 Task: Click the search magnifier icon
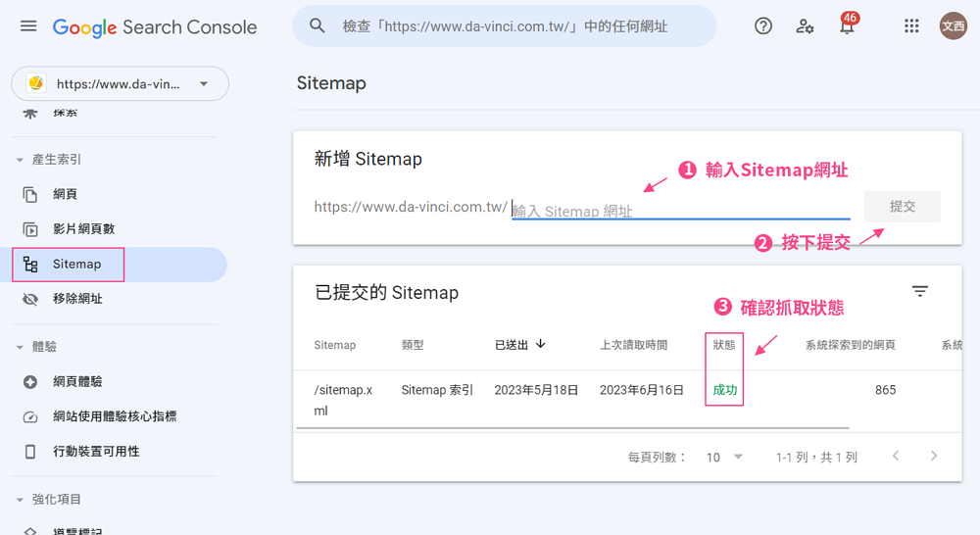point(318,26)
